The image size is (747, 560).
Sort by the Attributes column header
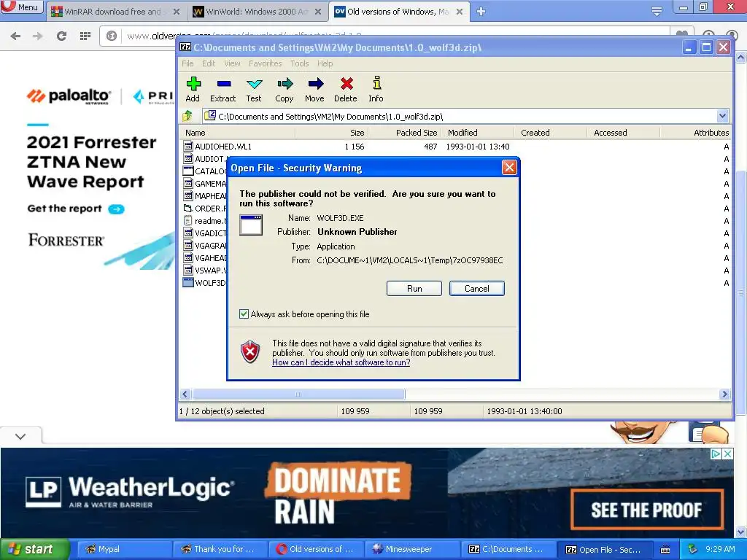[x=696, y=133]
